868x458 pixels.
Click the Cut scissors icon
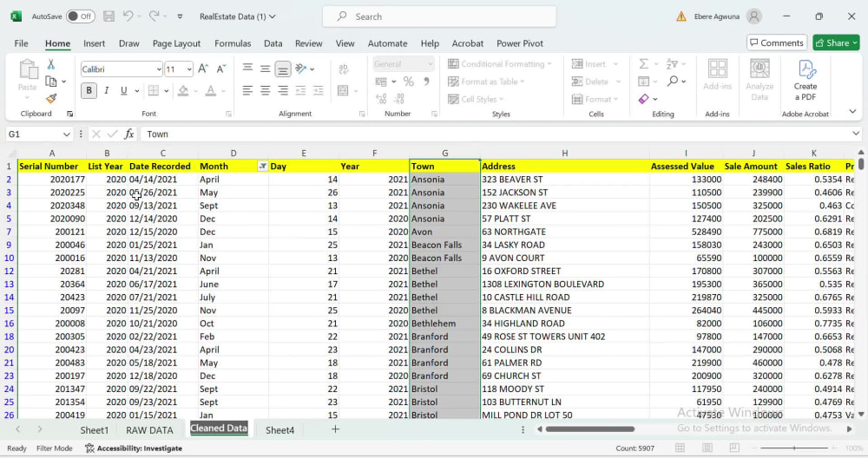pos(51,64)
